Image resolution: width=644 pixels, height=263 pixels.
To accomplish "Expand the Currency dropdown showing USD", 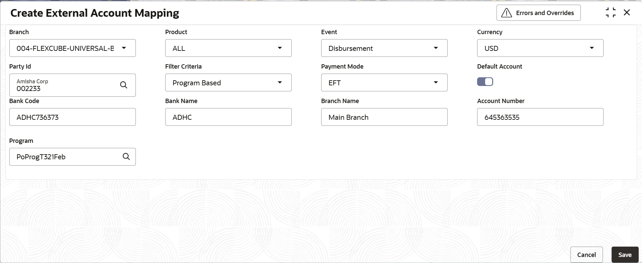I will point(540,48).
